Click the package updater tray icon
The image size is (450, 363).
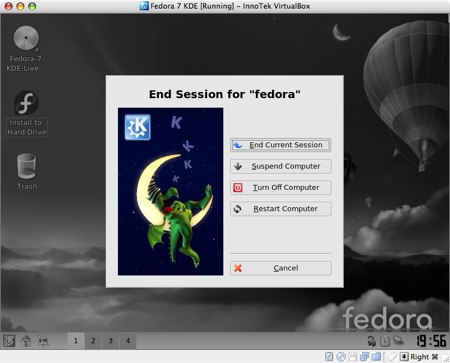pyautogui.click(x=372, y=341)
